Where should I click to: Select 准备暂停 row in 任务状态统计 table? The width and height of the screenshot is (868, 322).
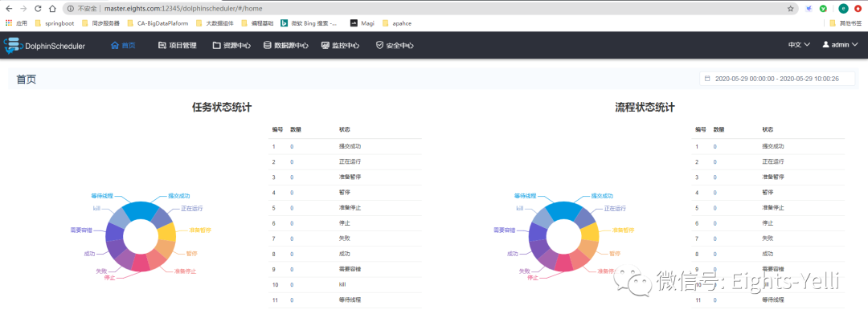point(345,177)
